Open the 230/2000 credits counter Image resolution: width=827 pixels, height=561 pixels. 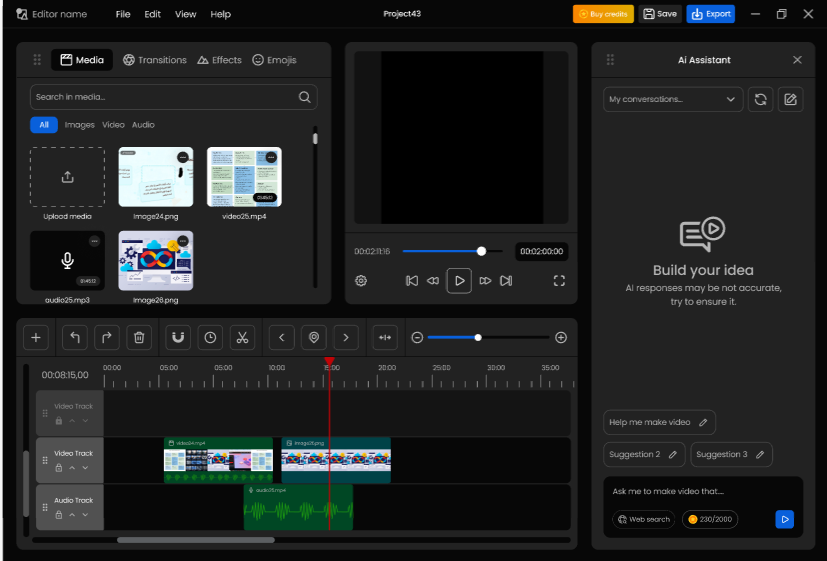coord(710,519)
